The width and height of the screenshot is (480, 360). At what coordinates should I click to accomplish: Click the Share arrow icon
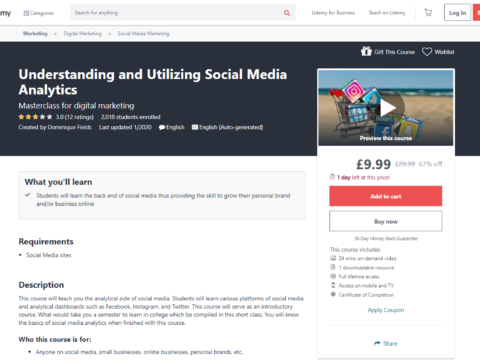[377, 343]
